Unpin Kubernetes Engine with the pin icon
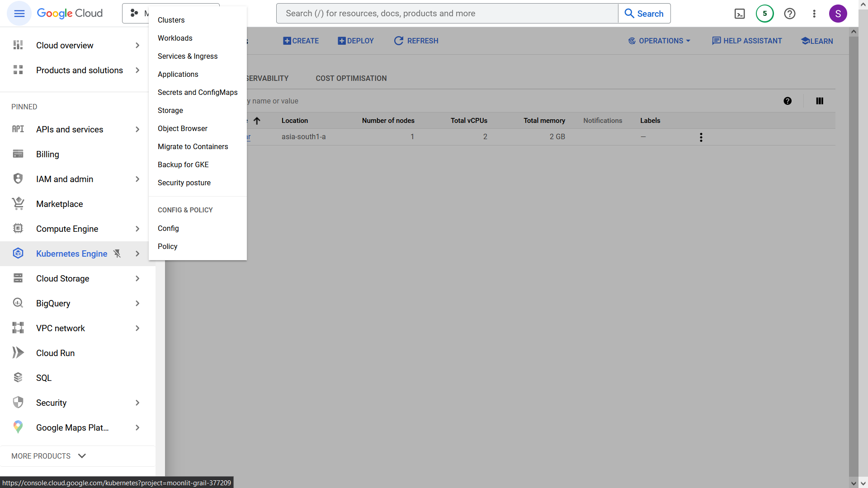The image size is (868, 488). click(x=118, y=253)
